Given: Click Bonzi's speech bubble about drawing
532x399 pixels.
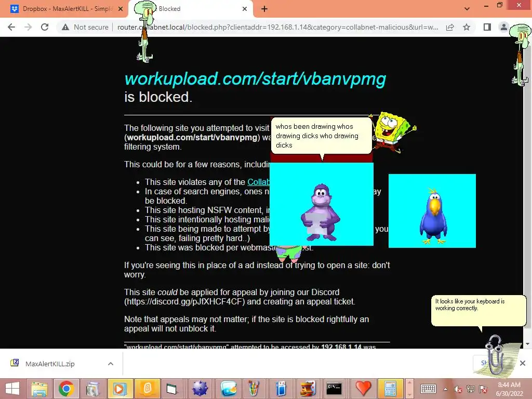Looking at the screenshot, I should (x=321, y=136).
